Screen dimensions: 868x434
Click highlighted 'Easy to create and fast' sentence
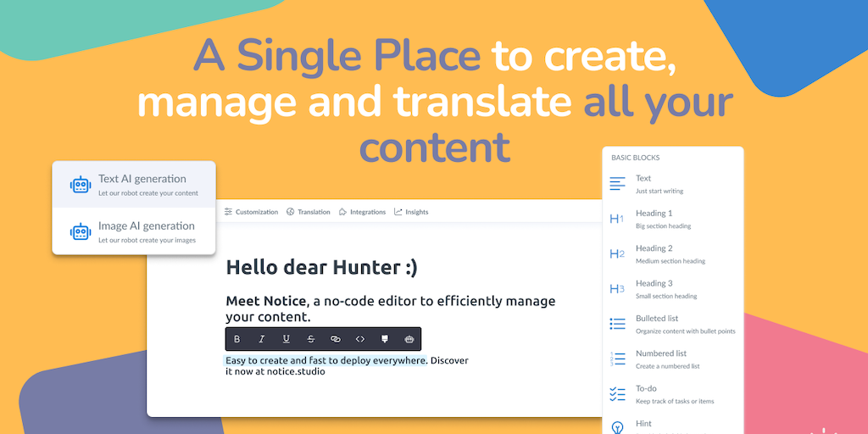click(x=326, y=360)
